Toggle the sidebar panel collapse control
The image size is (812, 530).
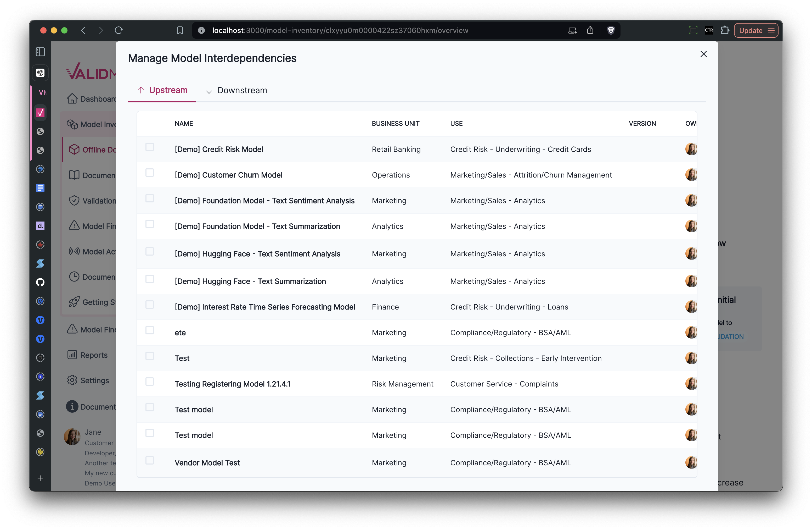40,52
